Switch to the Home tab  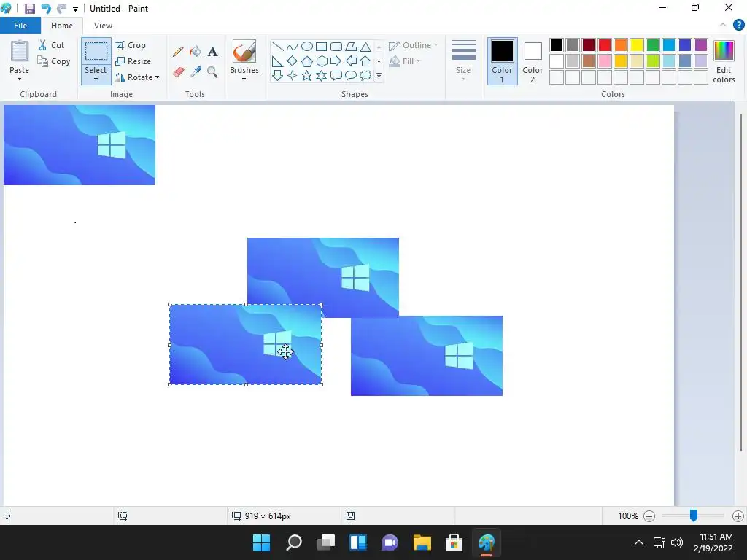(62, 26)
